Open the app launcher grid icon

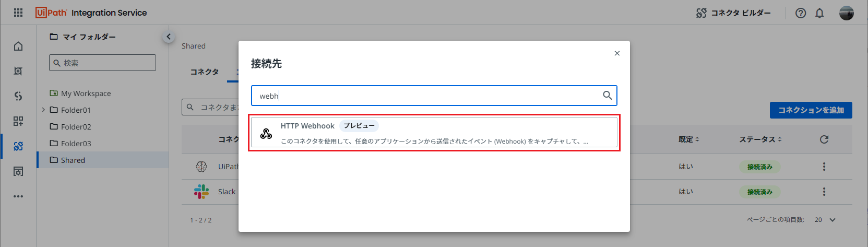tap(18, 13)
